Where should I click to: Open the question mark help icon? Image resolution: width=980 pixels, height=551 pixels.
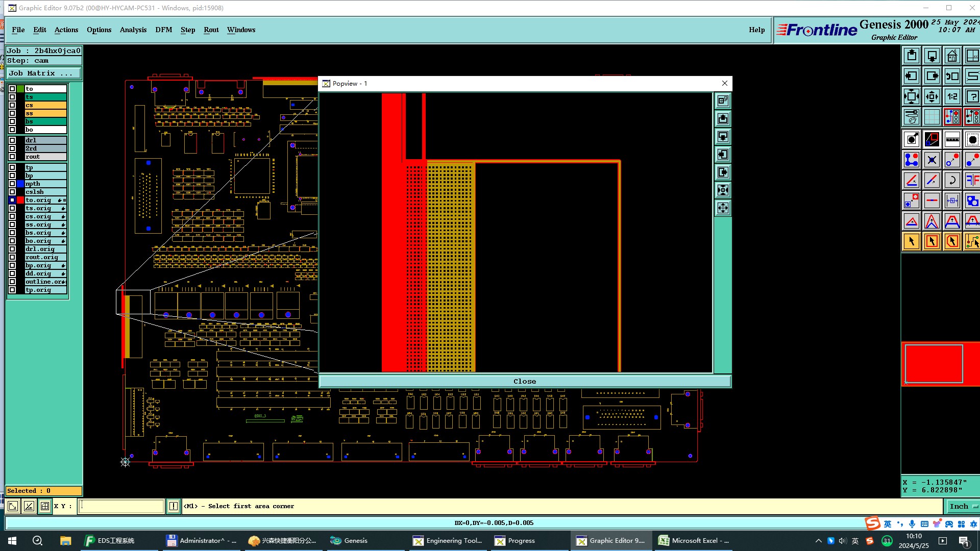(972, 96)
